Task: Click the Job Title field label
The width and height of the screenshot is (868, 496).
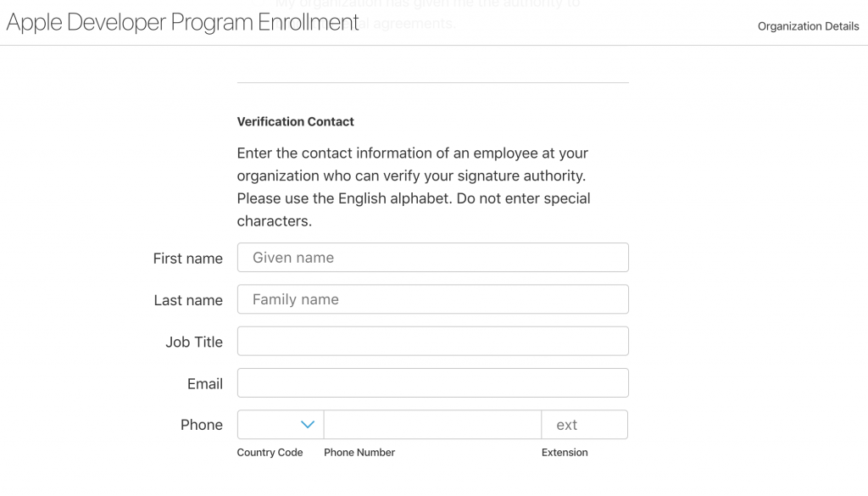Action: click(x=194, y=342)
